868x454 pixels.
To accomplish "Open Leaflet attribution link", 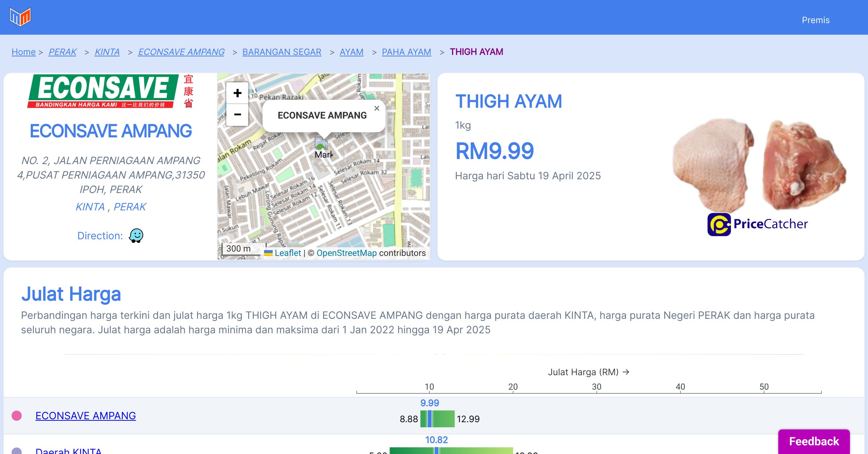I will coord(288,253).
